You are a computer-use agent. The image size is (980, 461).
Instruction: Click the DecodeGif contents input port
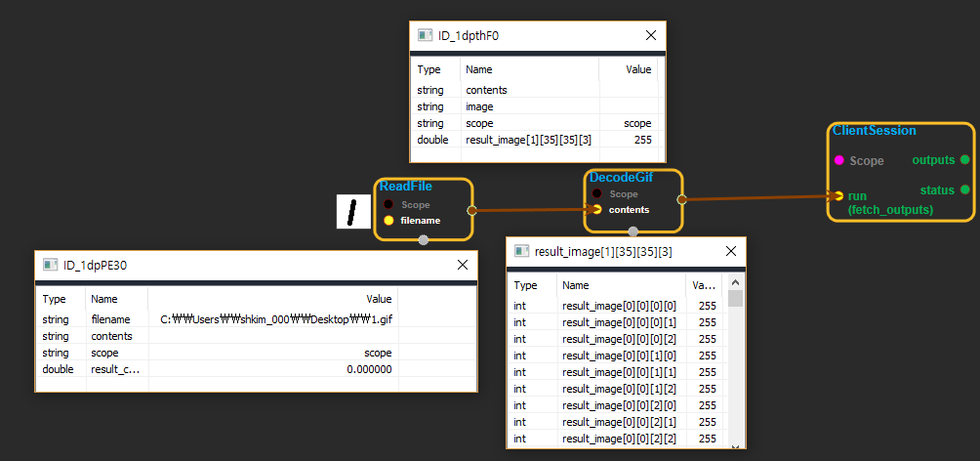point(596,209)
